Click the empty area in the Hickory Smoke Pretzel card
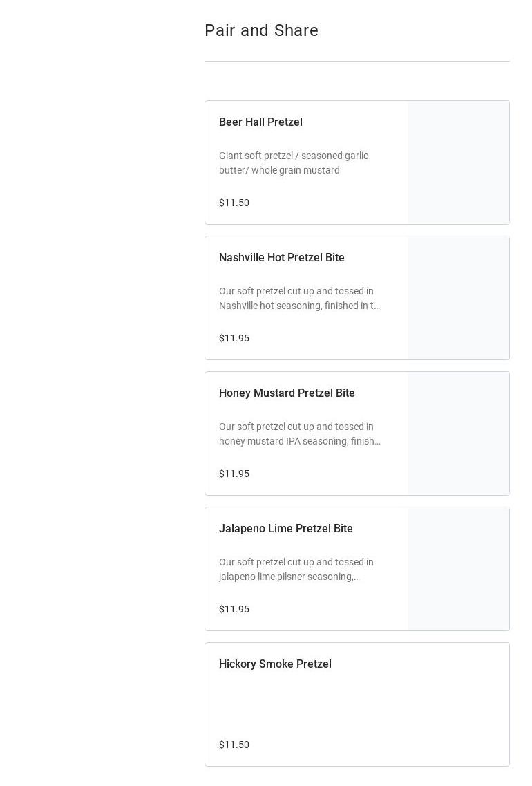Screen dimensions: 532x786 [x=415, y=705]
